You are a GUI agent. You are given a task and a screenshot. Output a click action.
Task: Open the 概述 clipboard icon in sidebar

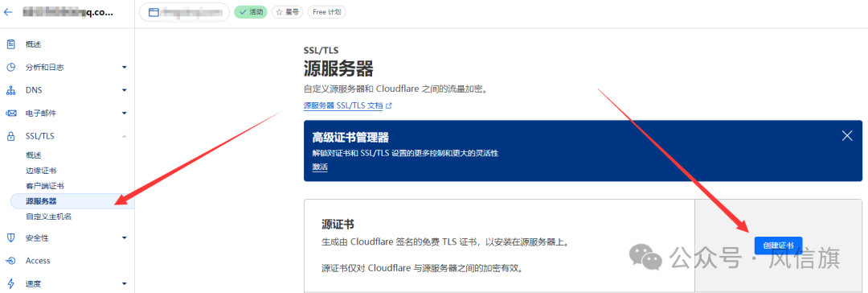[10, 43]
